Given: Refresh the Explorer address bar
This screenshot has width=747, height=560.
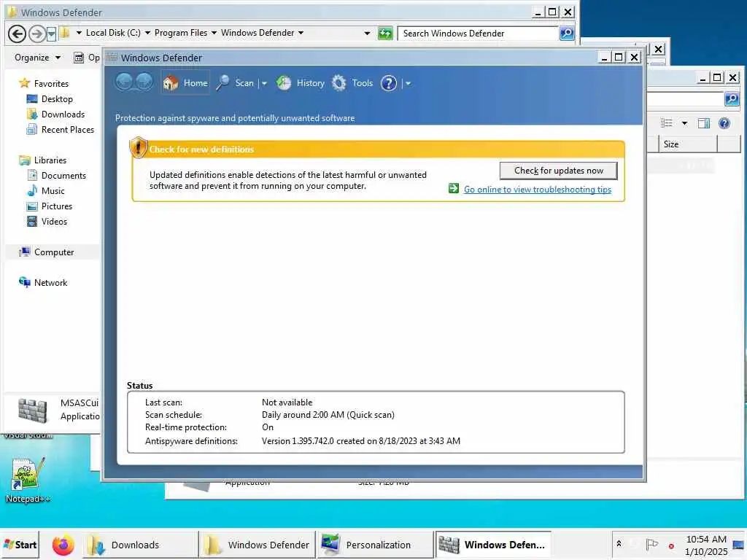Looking at the screenshot, I should click(x=385, y=34).
